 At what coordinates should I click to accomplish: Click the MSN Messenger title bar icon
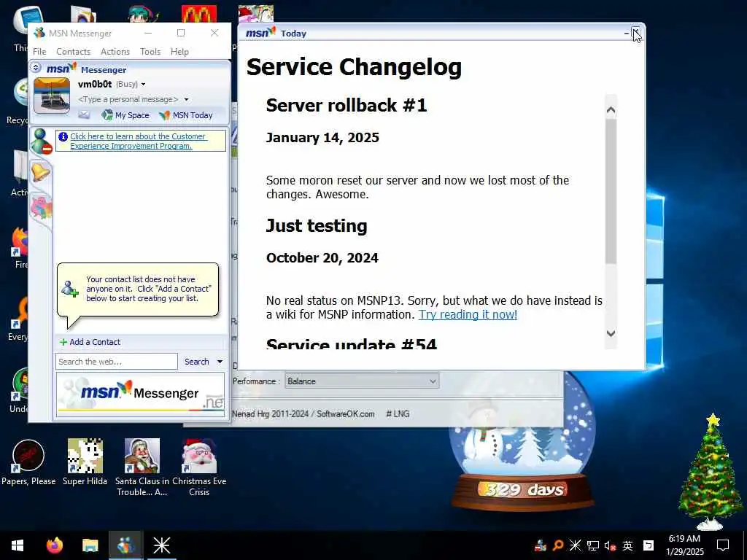pyautogui.click(x=39, y=33)
